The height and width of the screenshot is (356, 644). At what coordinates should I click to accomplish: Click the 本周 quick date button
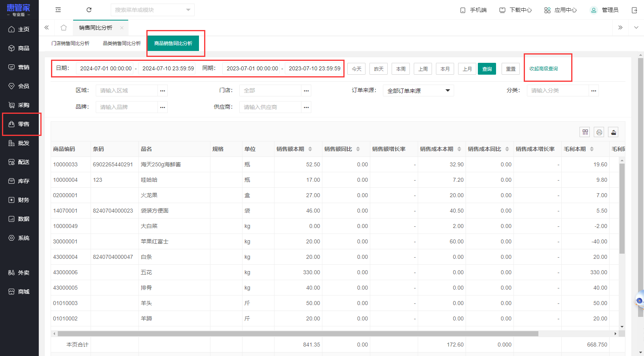click(x=401, y=69)
